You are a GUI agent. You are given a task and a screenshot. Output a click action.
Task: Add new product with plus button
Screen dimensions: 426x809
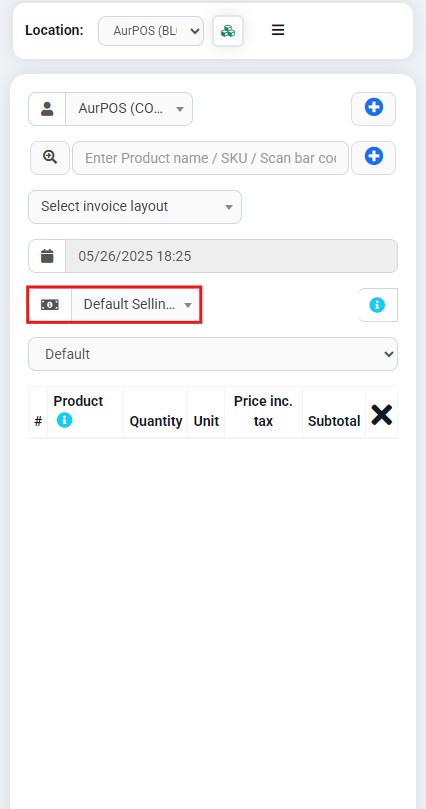[373, 158]
